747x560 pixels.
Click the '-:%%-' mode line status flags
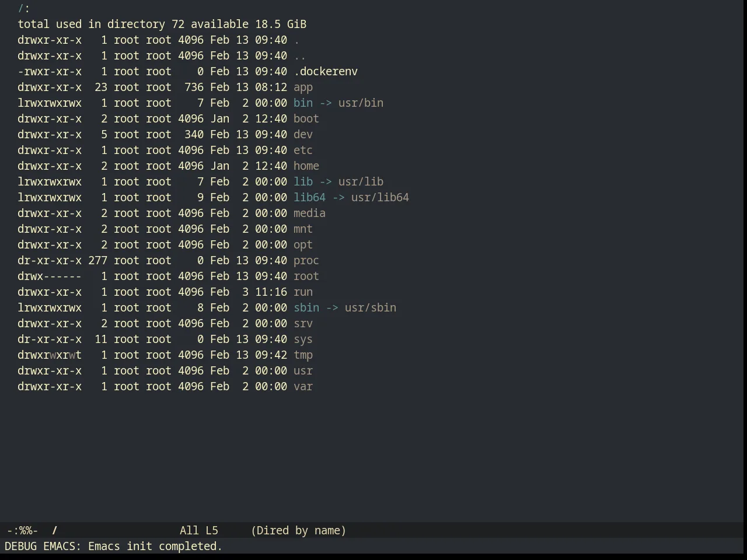[x=22, y=531]
